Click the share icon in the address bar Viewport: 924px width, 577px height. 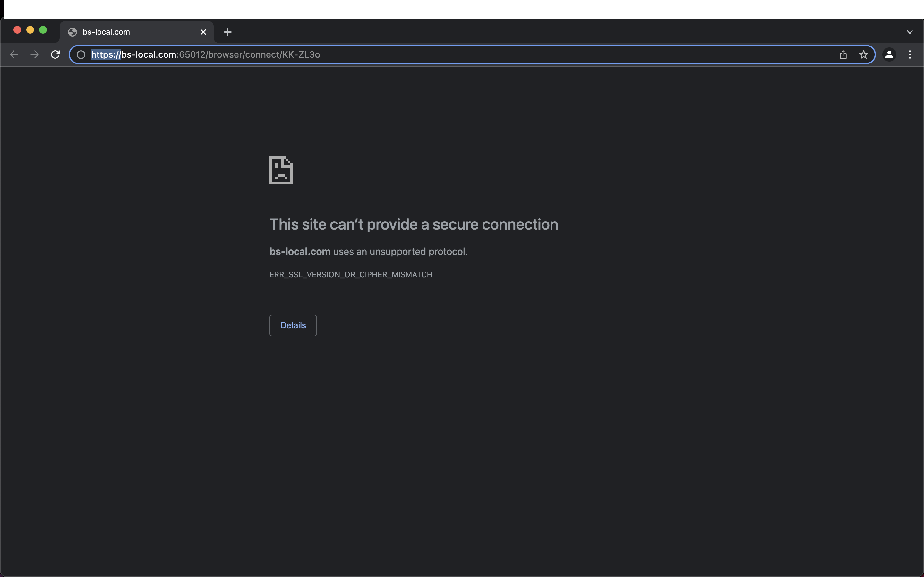pyautogui.click(x=843, y=54)
